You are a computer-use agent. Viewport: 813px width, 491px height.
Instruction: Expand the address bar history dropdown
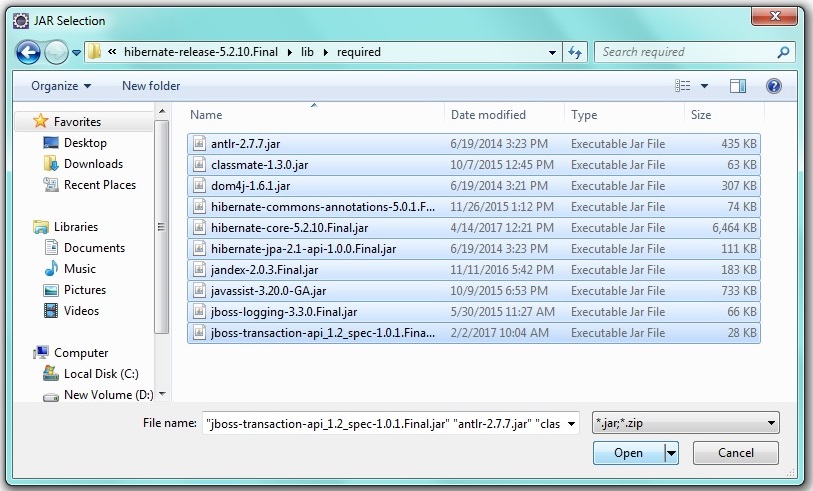click(552, 52)
